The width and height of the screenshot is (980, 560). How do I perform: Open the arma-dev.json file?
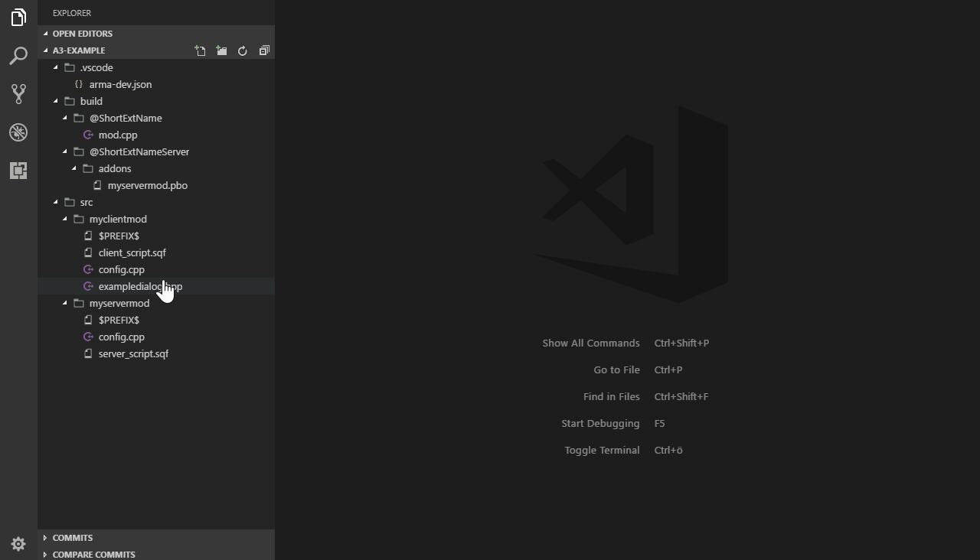pos(120,84)
